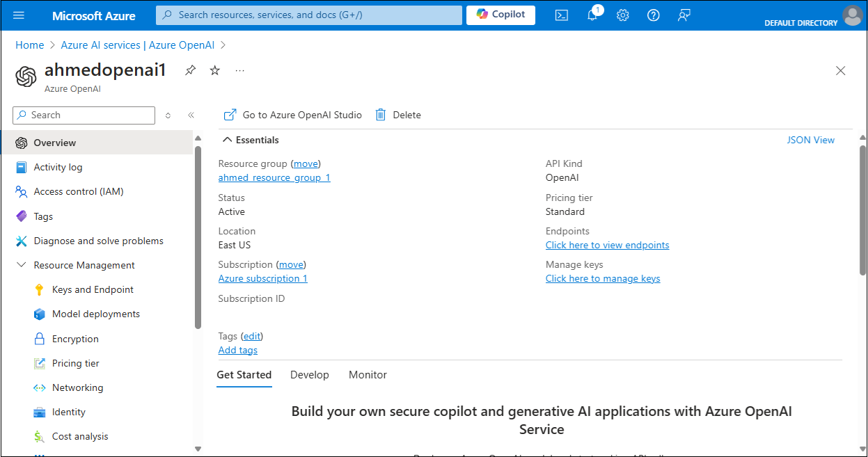Click here to manage keys link

[603, 278]
